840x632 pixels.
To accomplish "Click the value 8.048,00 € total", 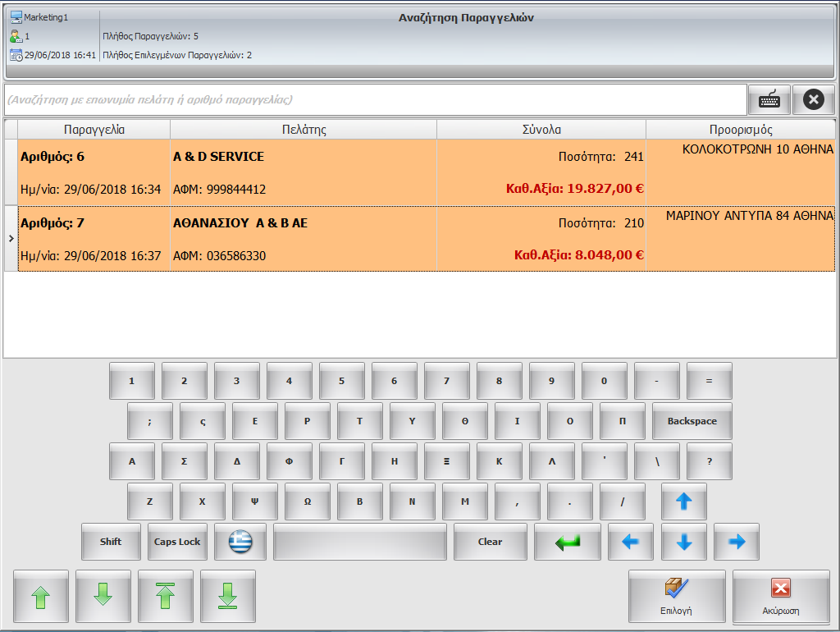I will point(609,254).
